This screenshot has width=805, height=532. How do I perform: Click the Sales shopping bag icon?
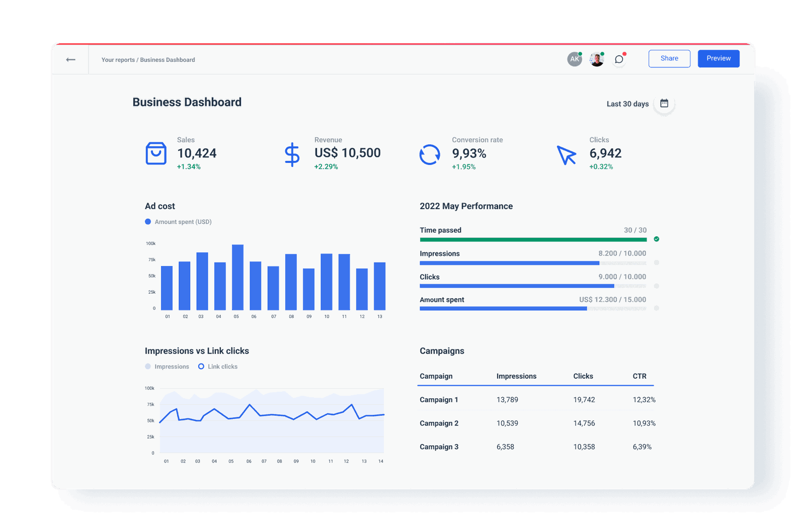click(x=156, y=154)
